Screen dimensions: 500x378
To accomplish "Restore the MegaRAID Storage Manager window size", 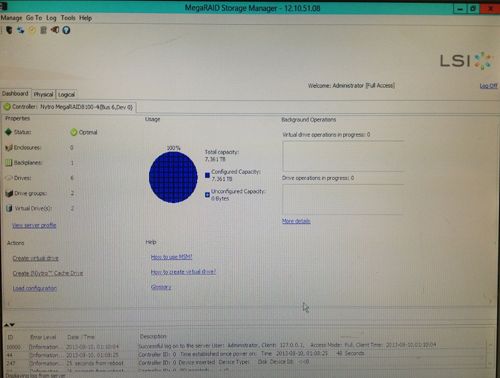I will click(x=473, y=9).
